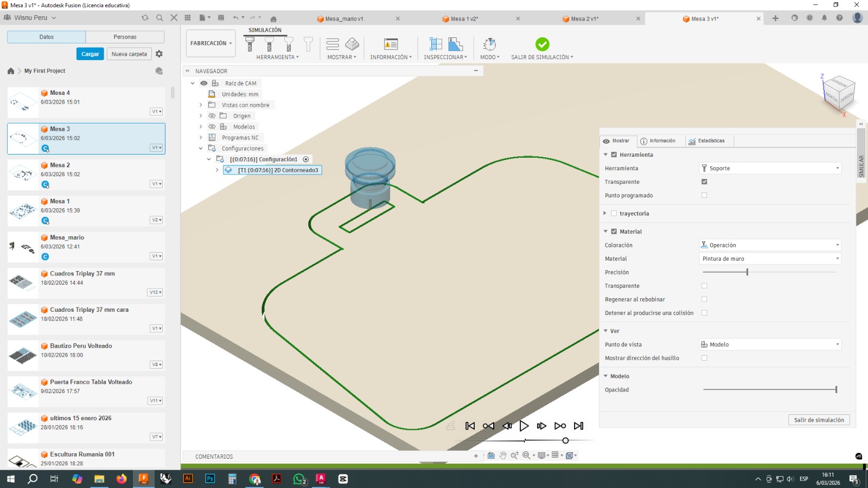Expand the trayectoria section in Mostrar panel
This screenshot has width=868, height=488.
point(605,213)
